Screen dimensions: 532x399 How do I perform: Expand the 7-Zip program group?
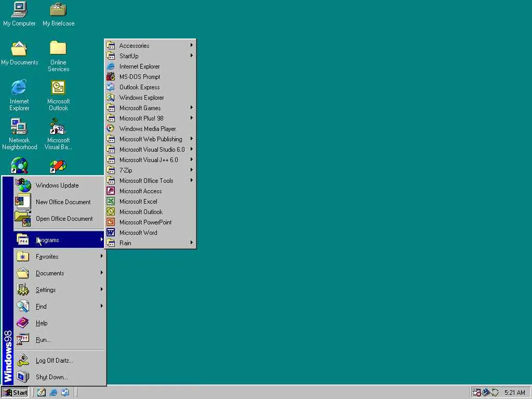tap(150, 170)
